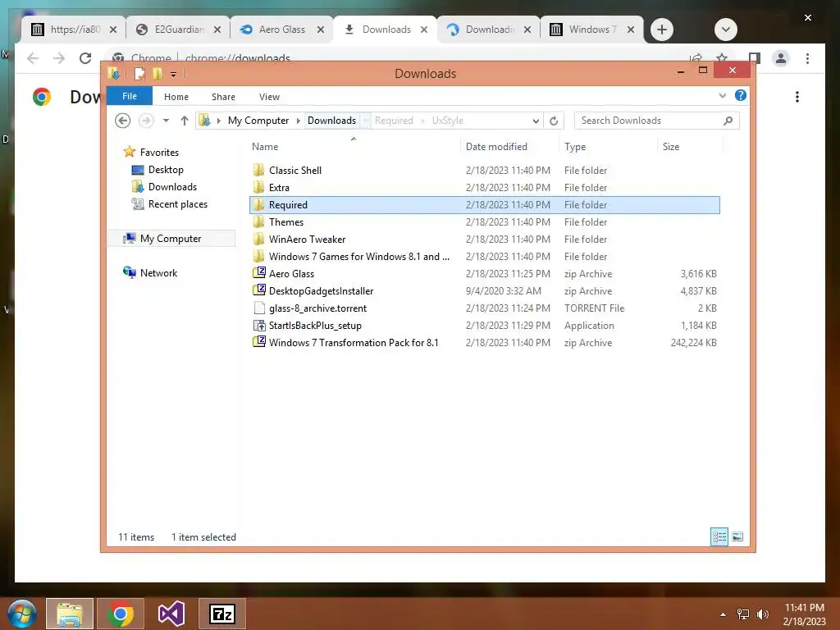Show hidden tray icons arrow
Image resolution: width=840 pixels, height=630 pixels.
(724, 614)
